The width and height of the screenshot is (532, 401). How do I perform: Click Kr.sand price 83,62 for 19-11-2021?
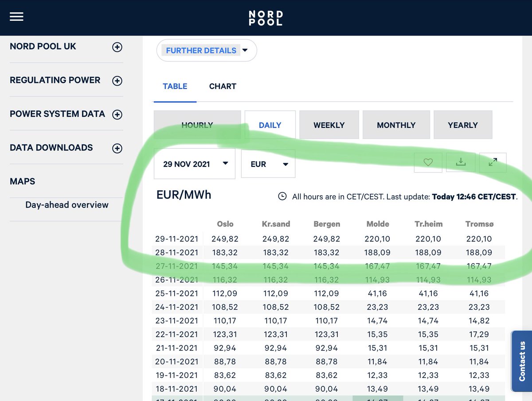pyautogui.click(x=276, y=375)
